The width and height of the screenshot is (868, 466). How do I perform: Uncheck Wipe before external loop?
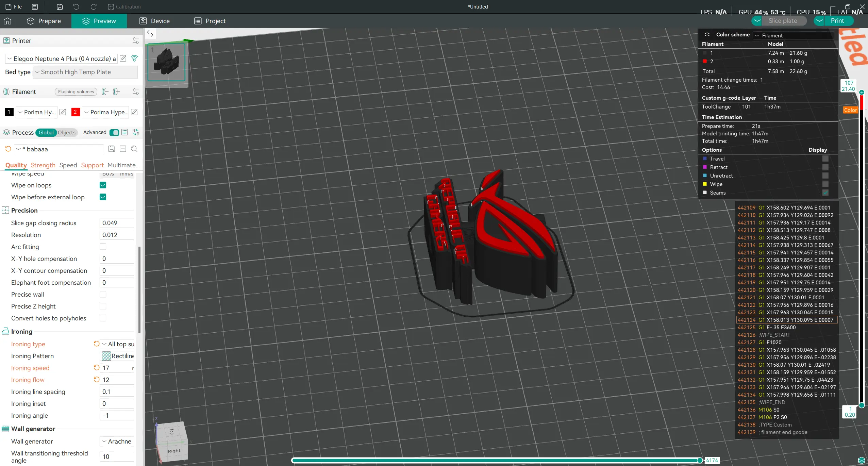tap(103, 197)
